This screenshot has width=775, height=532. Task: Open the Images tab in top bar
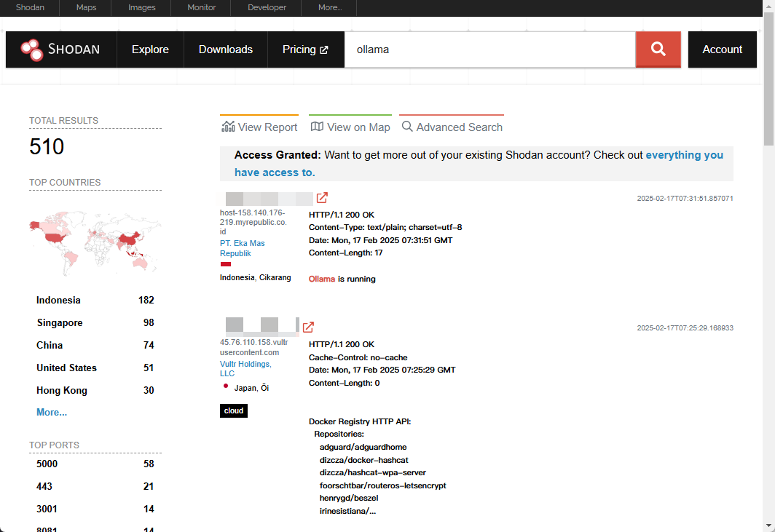(x=141, y=7)
